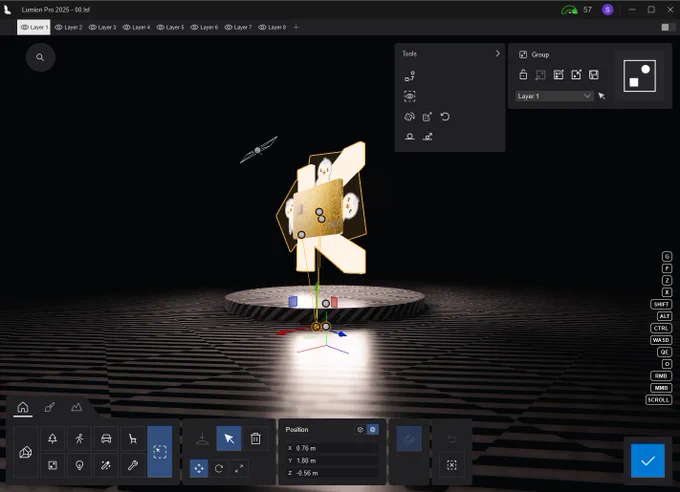The width and height of the screenshot is (680, 492).
Task: Toggle visibility eye of Layer 3
Action: 92,27
